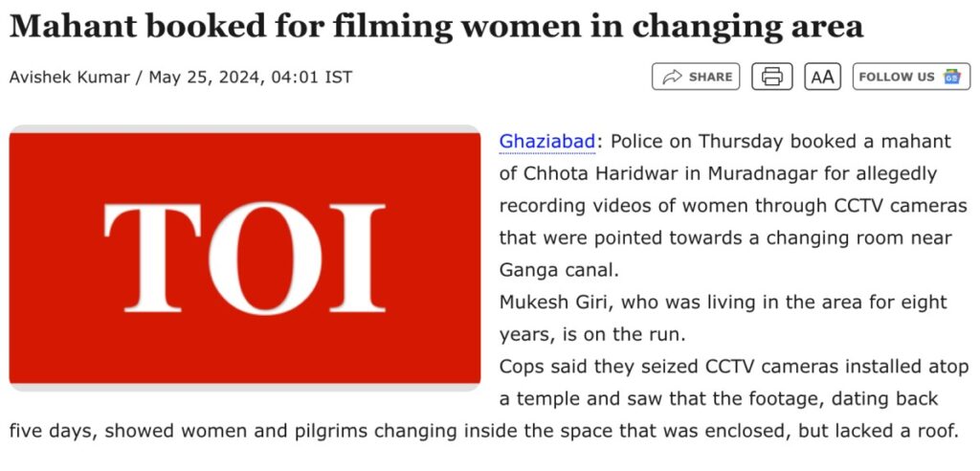Click the text Chhota Haridwar
The height and width of the screenshot is (471, 980).
point(602,174)
